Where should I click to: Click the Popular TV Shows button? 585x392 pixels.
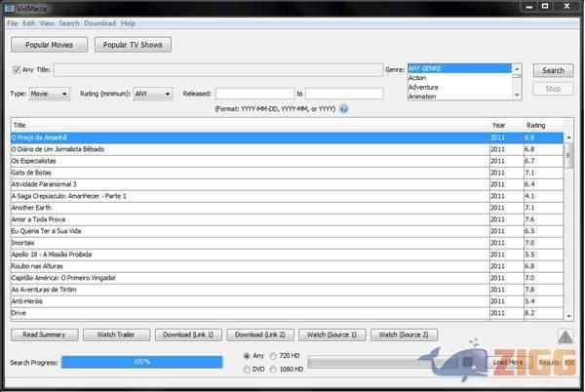[x=134, y=45]
